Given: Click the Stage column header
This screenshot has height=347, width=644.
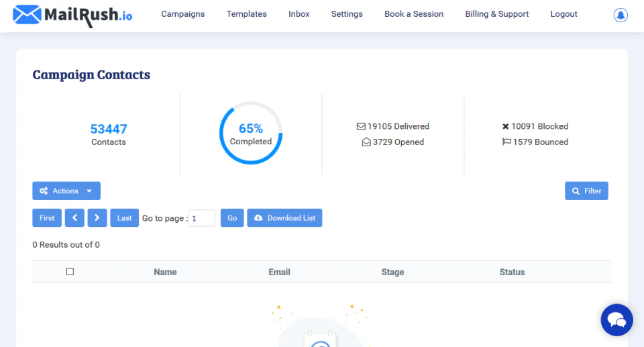Looking at the screenshot, I should click(x=392, y=272).
